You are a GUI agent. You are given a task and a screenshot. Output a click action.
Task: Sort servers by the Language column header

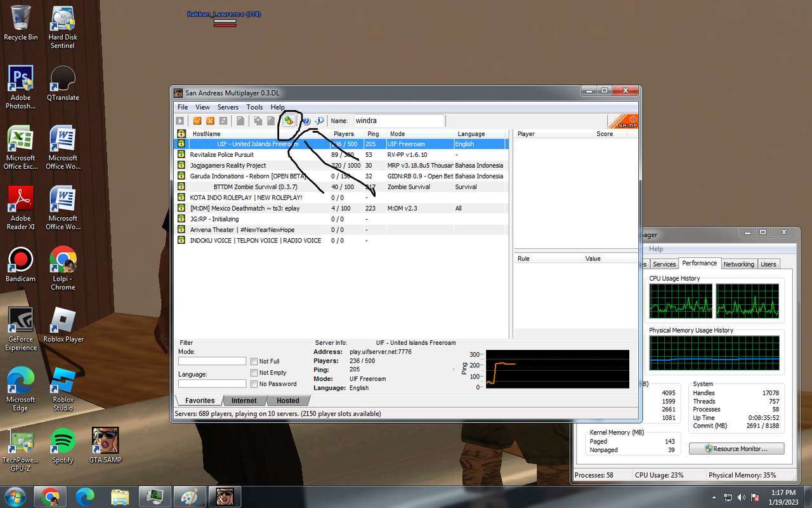481,134
